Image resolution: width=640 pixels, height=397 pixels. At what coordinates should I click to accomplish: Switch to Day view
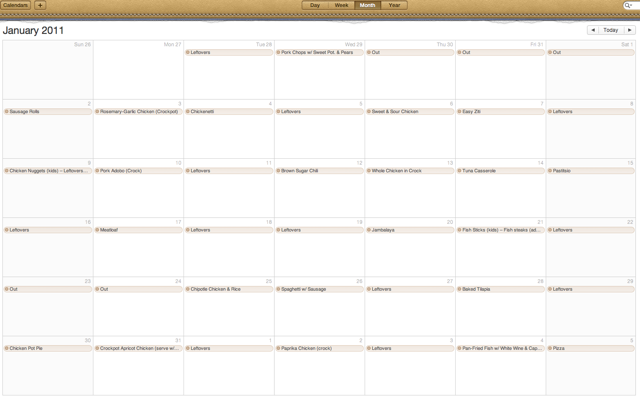tap(315, 5)
